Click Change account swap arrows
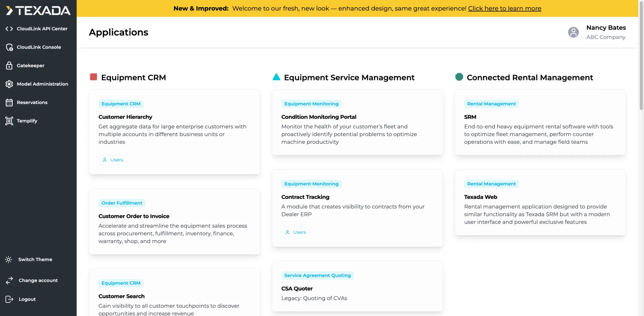 (9, 280)
